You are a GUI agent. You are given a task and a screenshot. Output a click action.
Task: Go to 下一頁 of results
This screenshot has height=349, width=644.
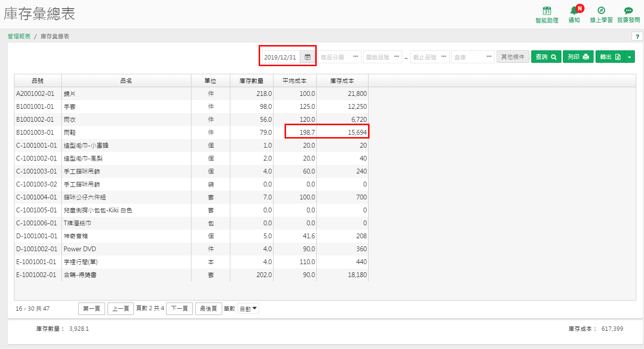coord(179,309)
